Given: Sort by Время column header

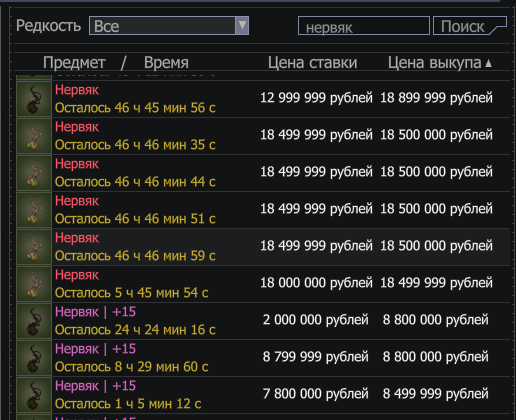Looking at the screenshot, I should (166, 63).
